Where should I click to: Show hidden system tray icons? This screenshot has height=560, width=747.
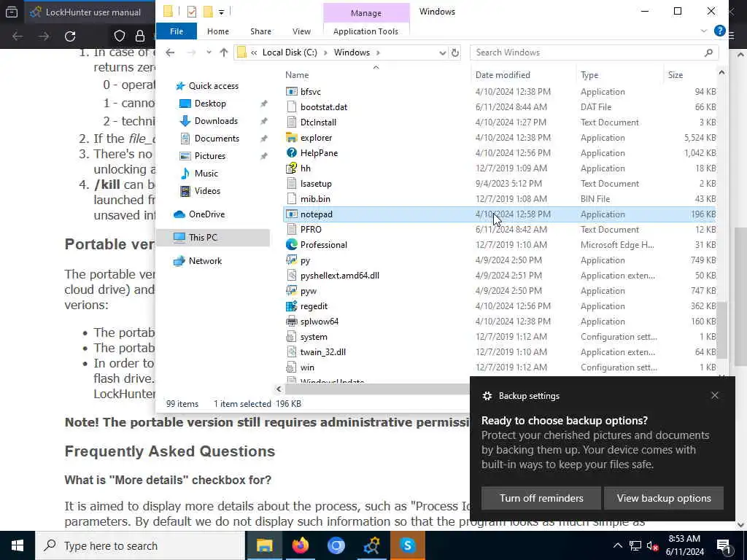click(617, 545)
